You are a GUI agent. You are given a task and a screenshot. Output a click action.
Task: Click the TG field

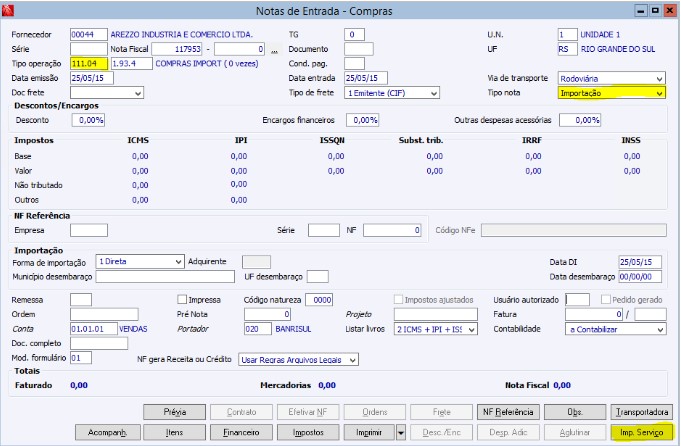click(x=354, y=34)
